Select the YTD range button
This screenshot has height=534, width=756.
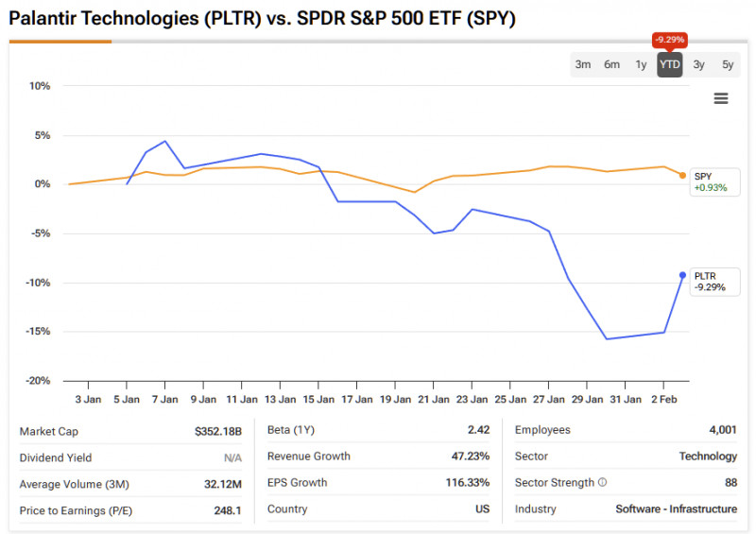670,64
